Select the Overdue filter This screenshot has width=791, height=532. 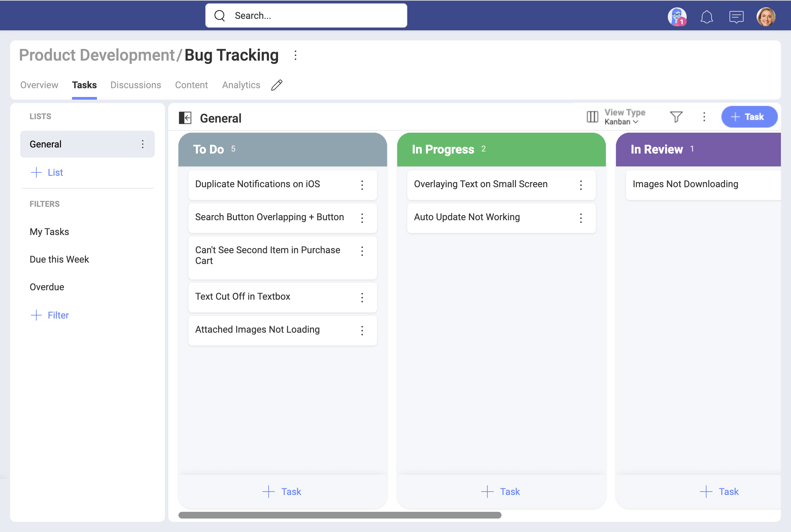(47, 287)
